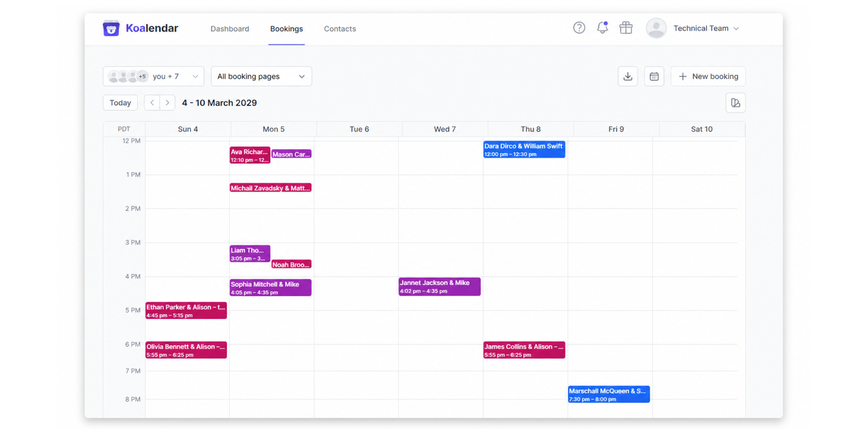The height and width of the screenshot is (434, 868).
Task: Click the 12 PM time label
Action: [x=132, y=141]
